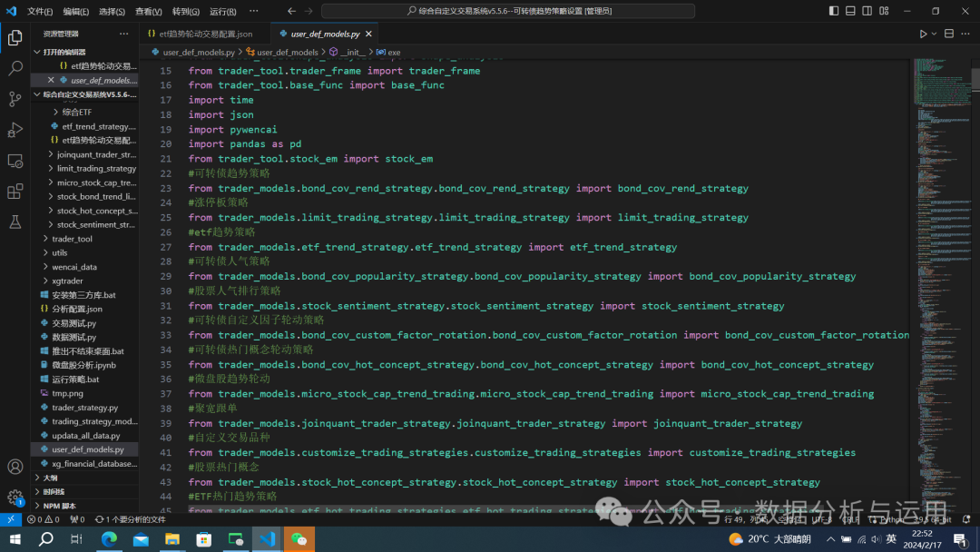Open trader_strategy.py in explorer
Viewport: 980px width, 552px height.
tap(84, 408)
